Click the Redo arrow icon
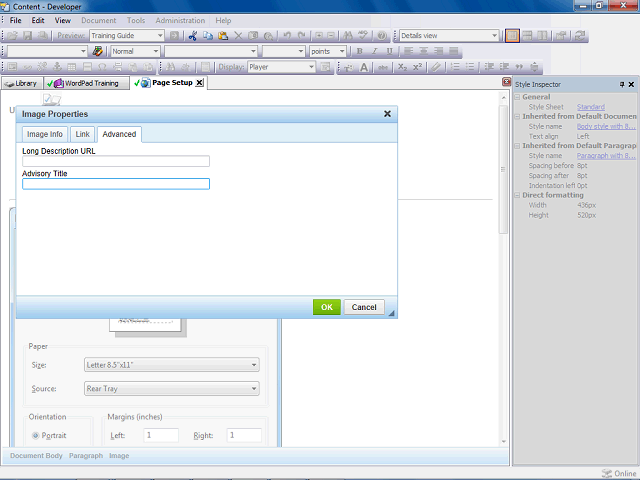 click(x=302, y=36)
